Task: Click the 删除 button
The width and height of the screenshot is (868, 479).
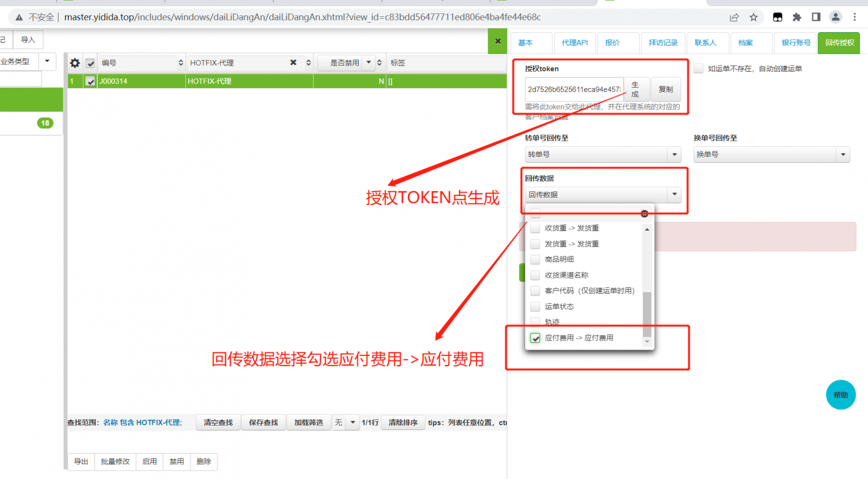Action: [204, 461]
